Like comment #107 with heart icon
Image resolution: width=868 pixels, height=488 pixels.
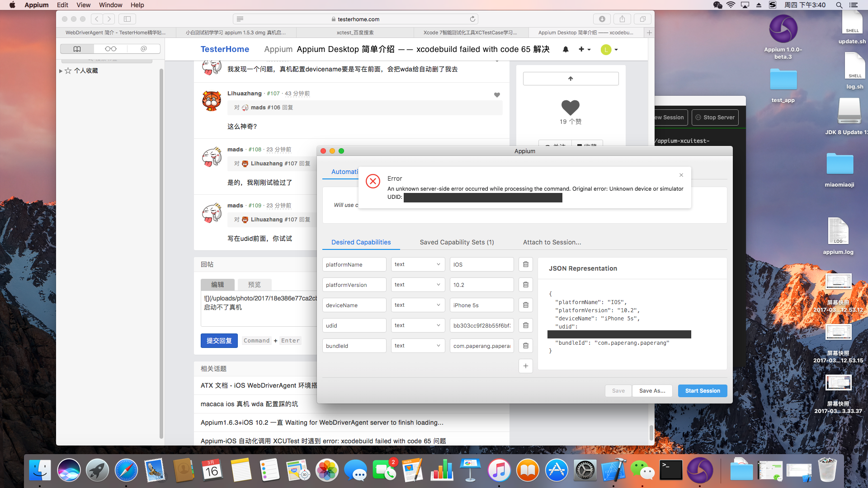(497, 95)
